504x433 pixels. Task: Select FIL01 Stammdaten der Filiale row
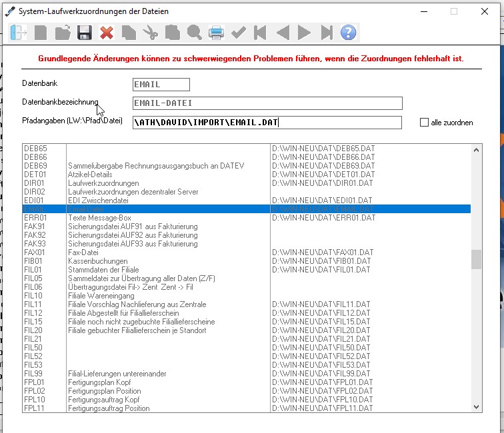[x=247, y=270]
